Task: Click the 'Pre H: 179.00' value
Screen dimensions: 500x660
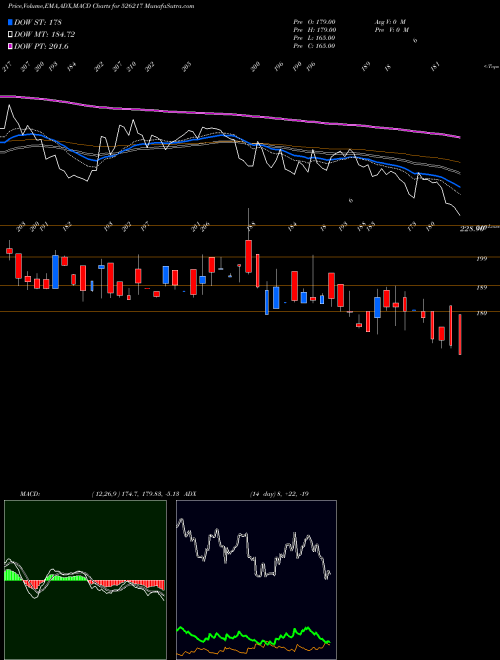Action: tap(314, 30)
